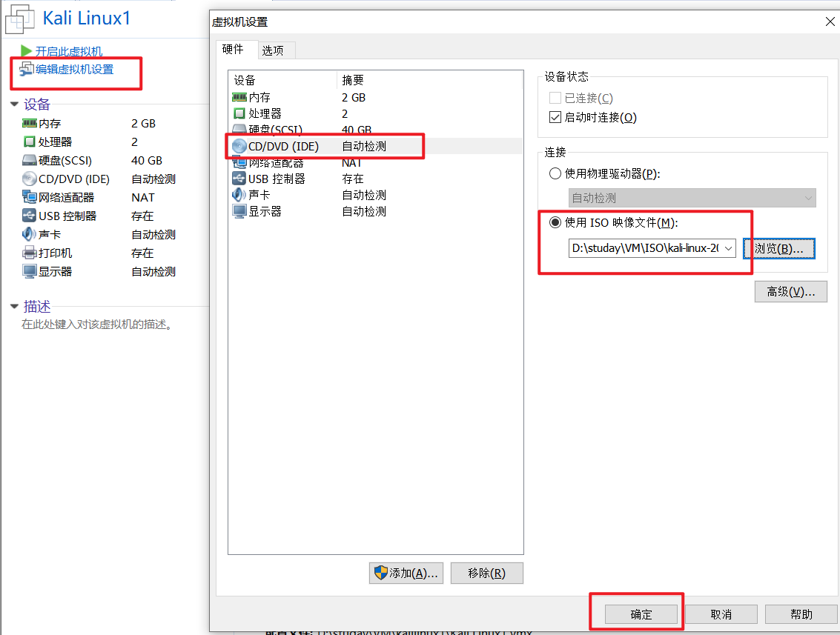Click the Kali Linux1 virtual machine icon
Viewport: 840px width, 635px height.
pyautogui.click(x=20, y=19)
